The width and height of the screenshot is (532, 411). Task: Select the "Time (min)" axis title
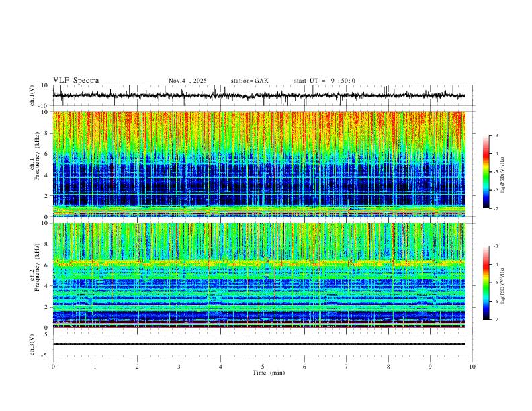coord(269,373)
